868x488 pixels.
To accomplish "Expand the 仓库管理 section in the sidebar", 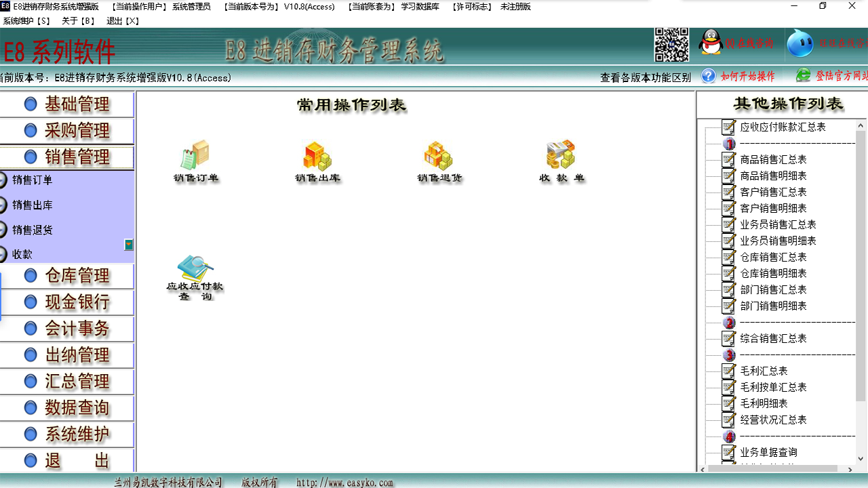I will tap(68, 276).
